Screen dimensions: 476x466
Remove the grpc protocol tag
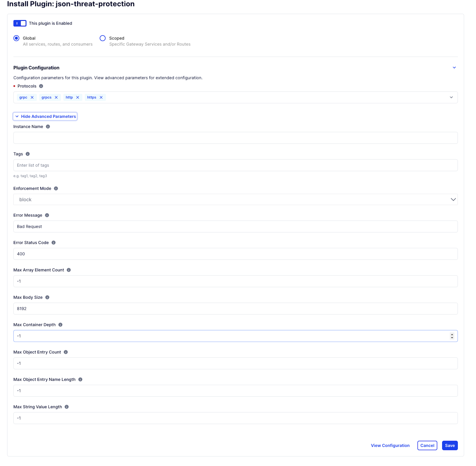[x=32, y=97]
